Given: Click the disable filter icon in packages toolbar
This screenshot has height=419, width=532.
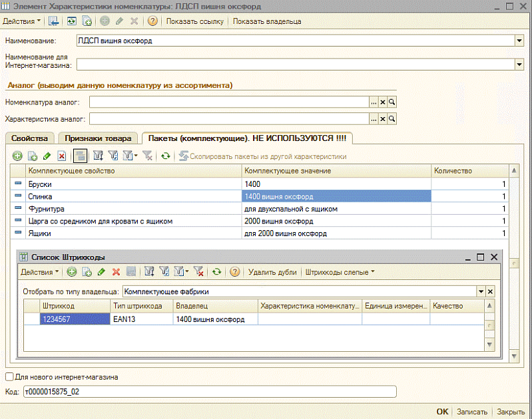Looking at the screenshot, I should coord(147,156).
